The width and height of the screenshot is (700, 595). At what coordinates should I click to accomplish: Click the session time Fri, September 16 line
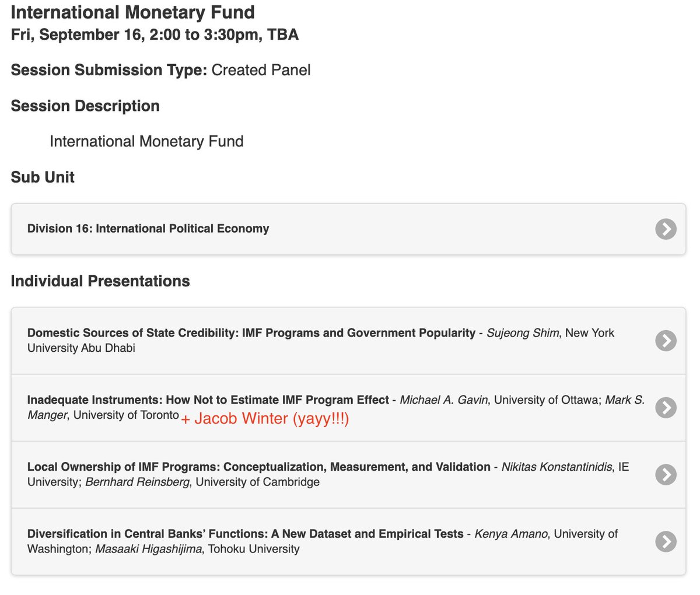[x=155, y=35]
